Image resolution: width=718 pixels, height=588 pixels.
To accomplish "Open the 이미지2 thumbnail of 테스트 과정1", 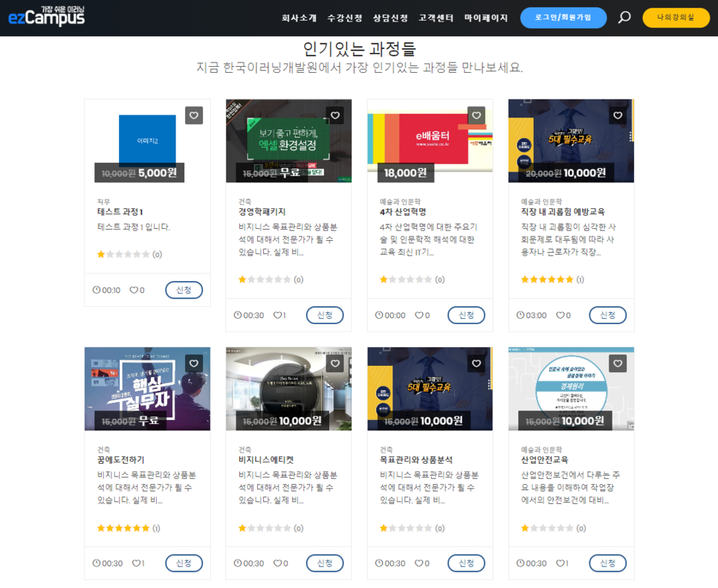I will [147, 140].
